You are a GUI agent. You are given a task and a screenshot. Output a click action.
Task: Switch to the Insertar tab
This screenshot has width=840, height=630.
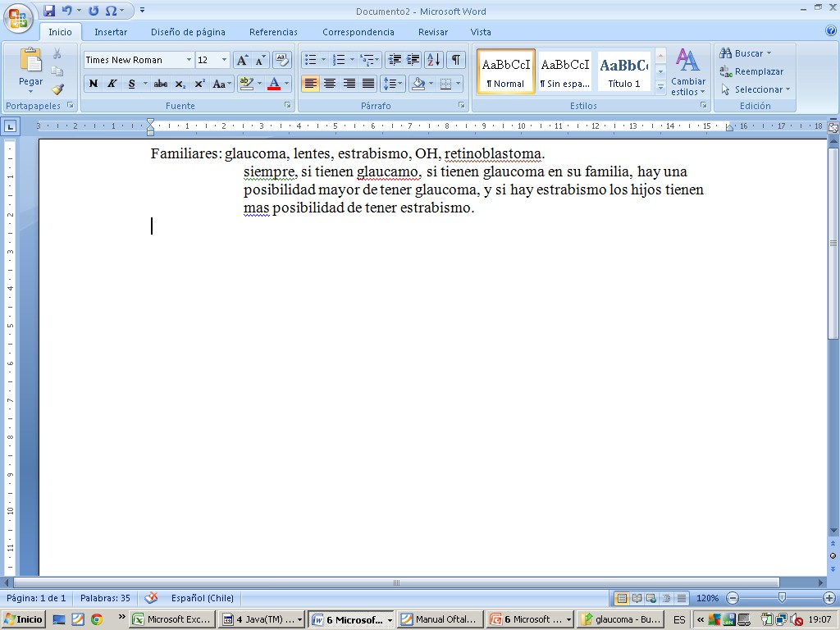pos(110,32)
